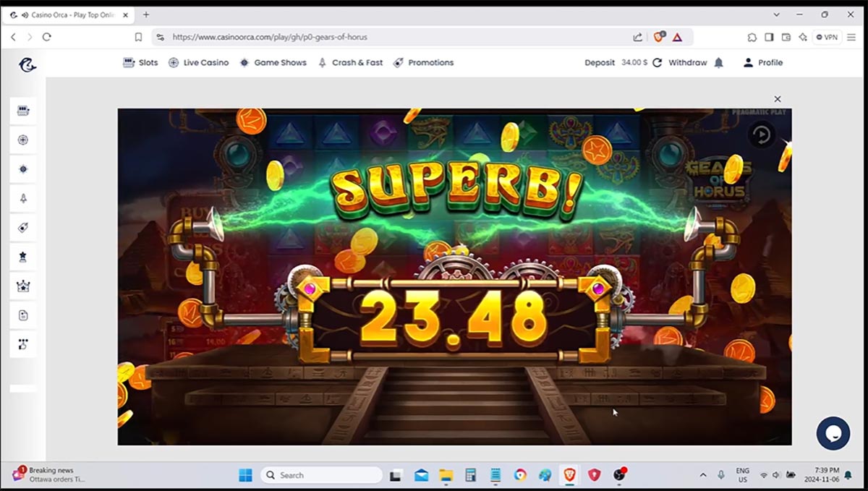Image resolution: width=868 pixels, height=491 pixels.
Task: Switch the ENG US input language
Action: [x=743, y=475]
